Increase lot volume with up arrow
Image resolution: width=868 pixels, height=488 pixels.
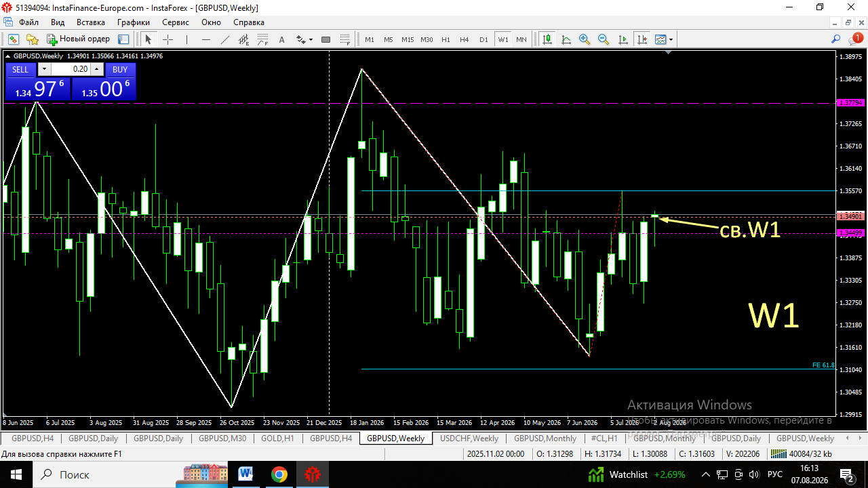coord(96,69)
